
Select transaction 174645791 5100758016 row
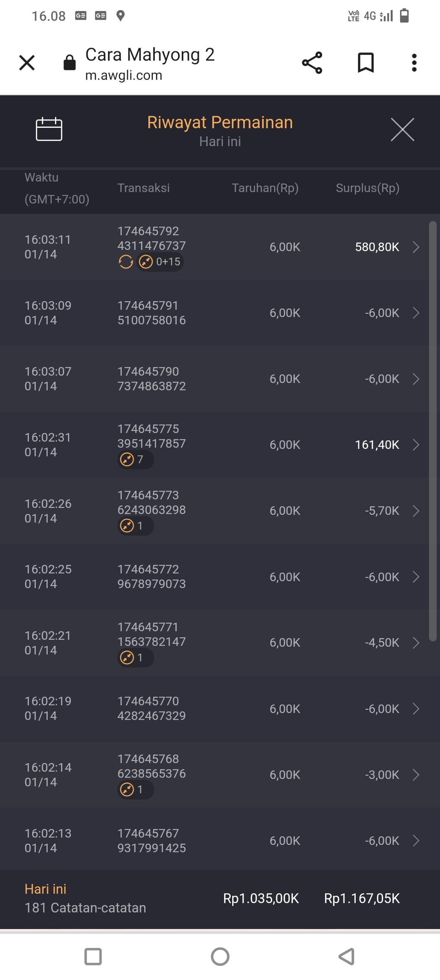pyautogui.click(x=152, y=313)
